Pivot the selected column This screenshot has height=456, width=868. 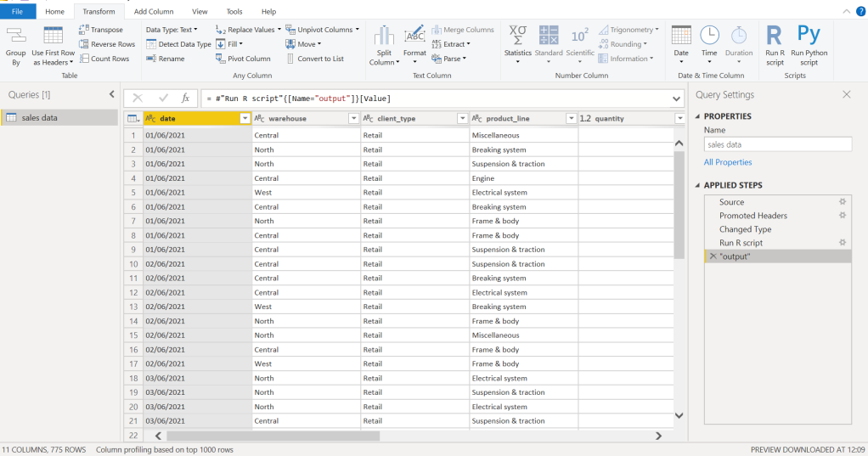(x=243, y=58)
